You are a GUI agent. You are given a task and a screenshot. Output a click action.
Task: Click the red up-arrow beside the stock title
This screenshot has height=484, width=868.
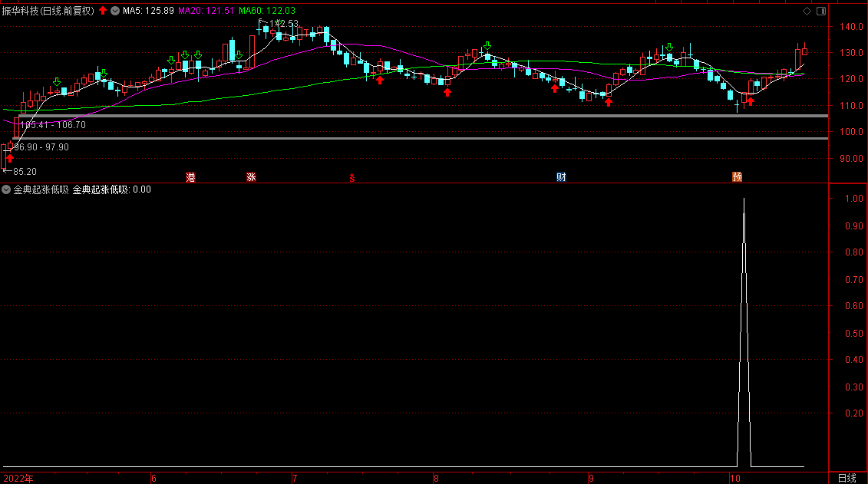(103, 11)
